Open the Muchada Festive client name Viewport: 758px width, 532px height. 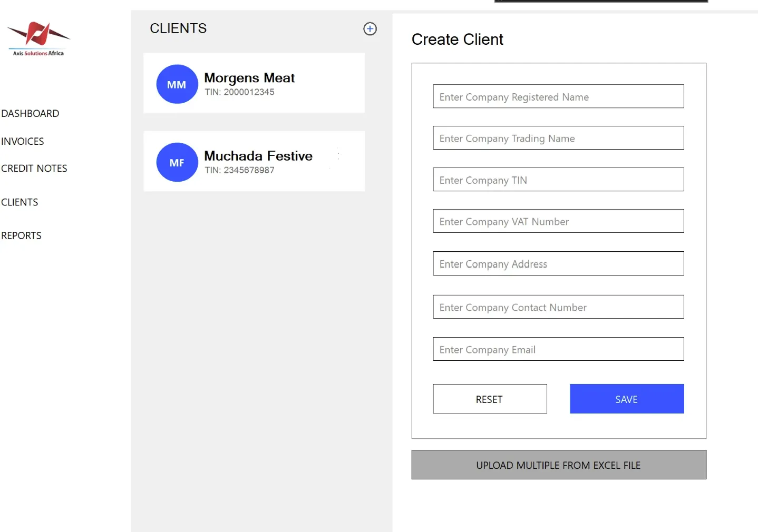(258, 156)
